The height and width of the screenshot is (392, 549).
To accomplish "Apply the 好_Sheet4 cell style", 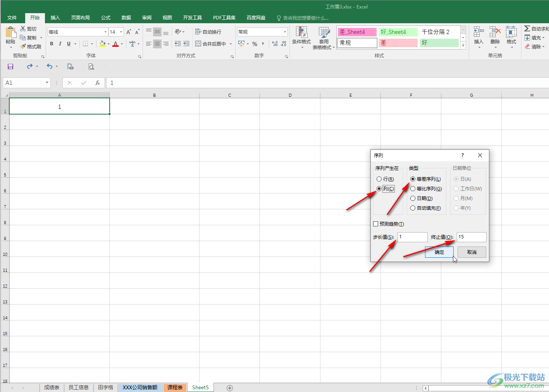I will (x=398, y=32).
